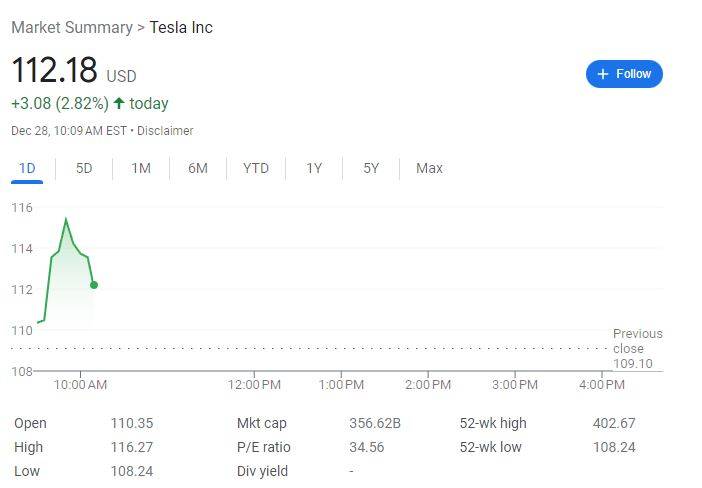Click the Mkt cap label
The image size is (702, 488).
pyautogui.click(x=262, y=423)
